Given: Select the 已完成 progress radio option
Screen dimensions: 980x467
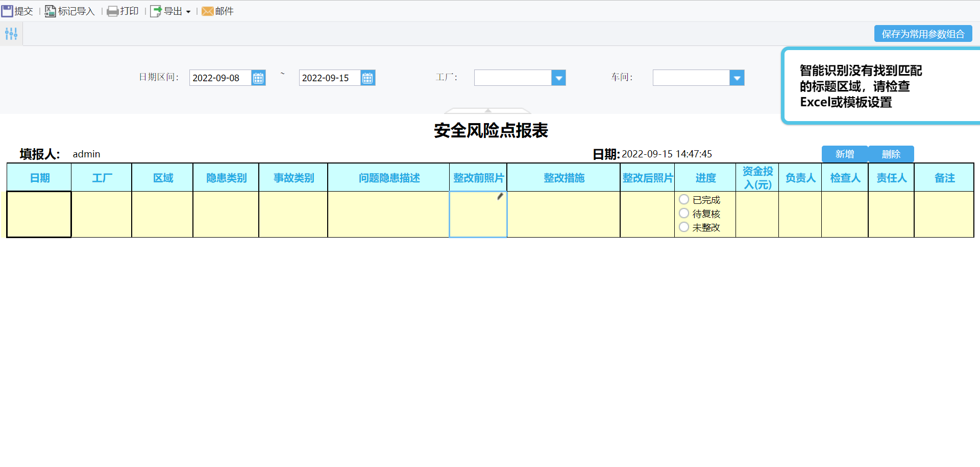Looking at the screenshot, I should click(684, 200).
